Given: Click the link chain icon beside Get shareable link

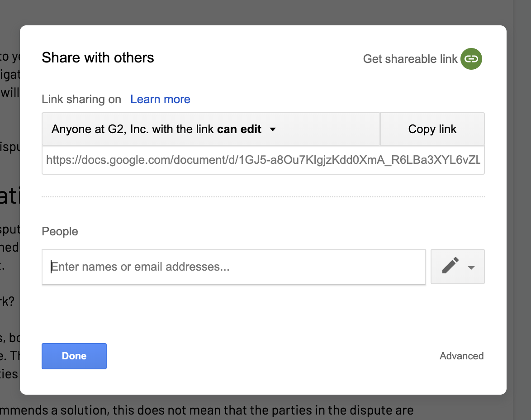Looking at the screenshot, I should [471, 58].
